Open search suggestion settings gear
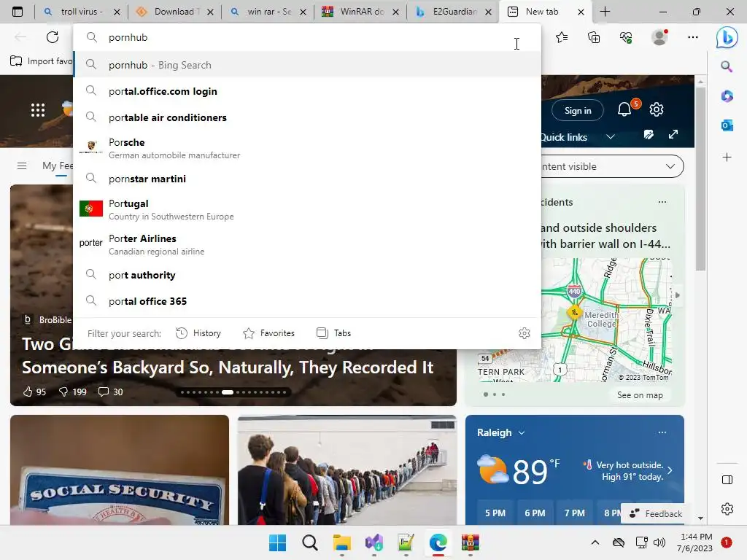Viewport: 747px width, 560px height. point(524,332)
